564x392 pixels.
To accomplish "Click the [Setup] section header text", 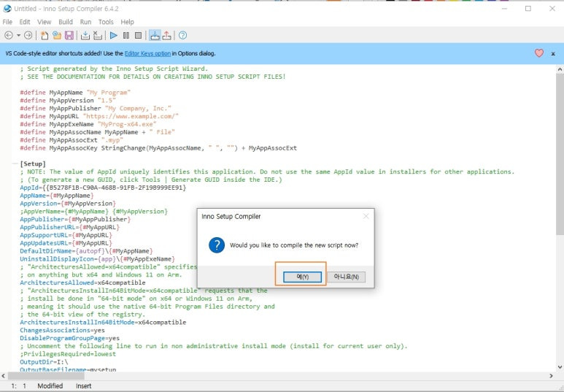I will (33, 164).
